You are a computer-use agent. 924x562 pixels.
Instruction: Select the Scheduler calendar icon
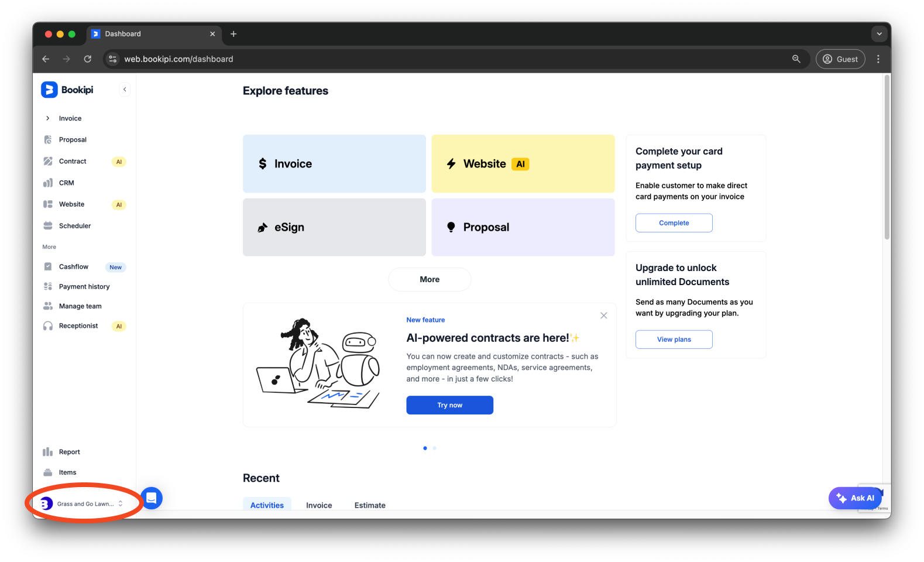tap(48, 226)
